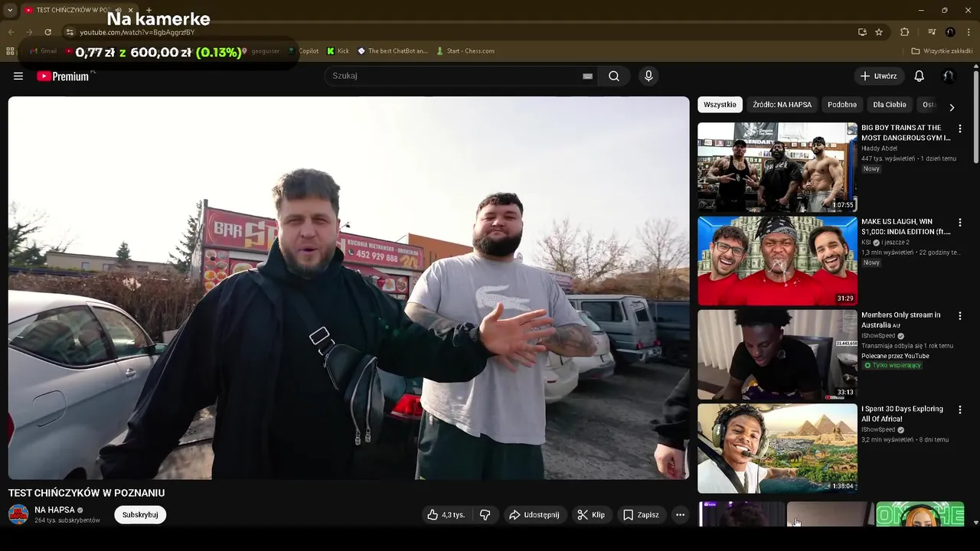The image size is (980, 551).
Task: Bookmark this page with the star icon
Action: (x=879, y=32)
